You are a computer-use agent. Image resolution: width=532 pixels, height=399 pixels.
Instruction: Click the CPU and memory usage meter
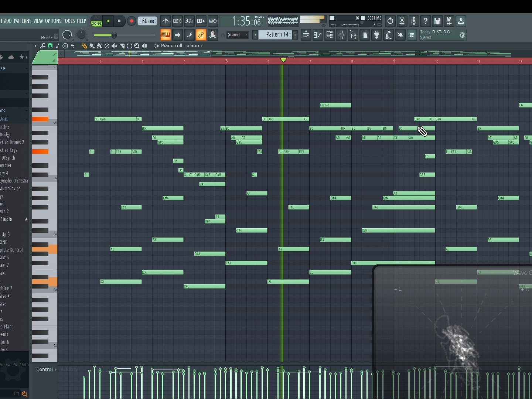click(x=355, y=21)
